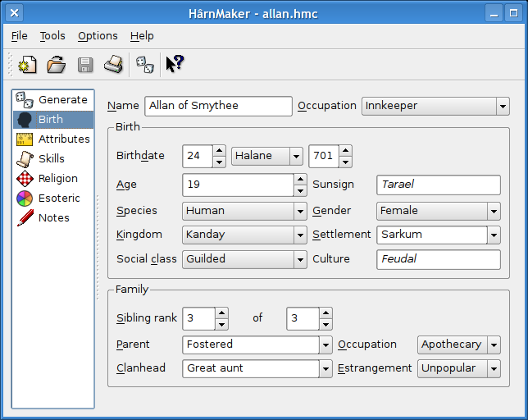Open the Notes page in sidebar
This screenshot has width=528, height=420.
[x=53, y=218]
